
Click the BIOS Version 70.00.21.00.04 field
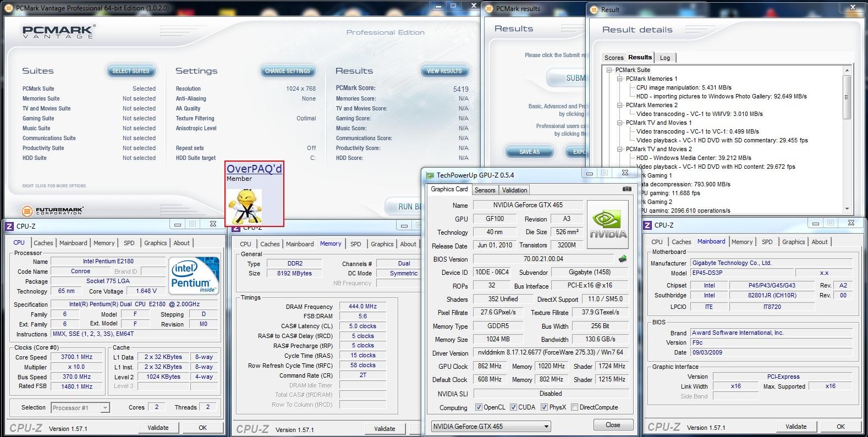543,259
